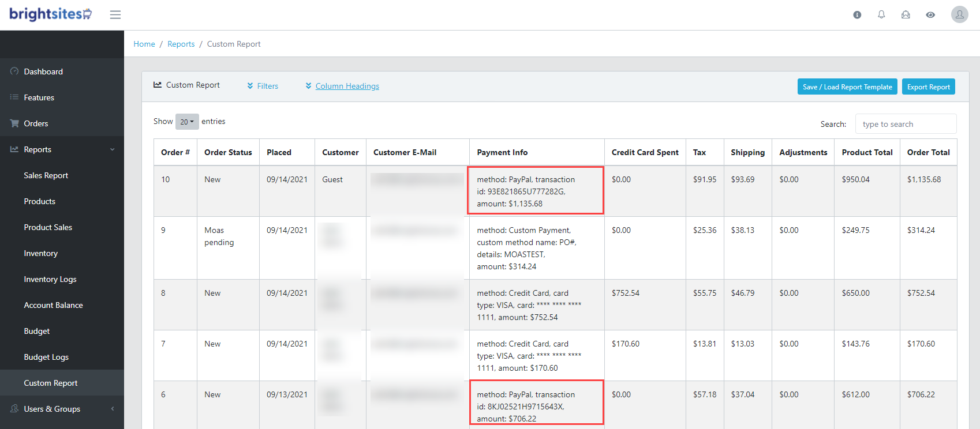Image resolution: width=980 pixels, height=429 pixels.
Task: Click the Export Report button
Action: tap(929, 86)
